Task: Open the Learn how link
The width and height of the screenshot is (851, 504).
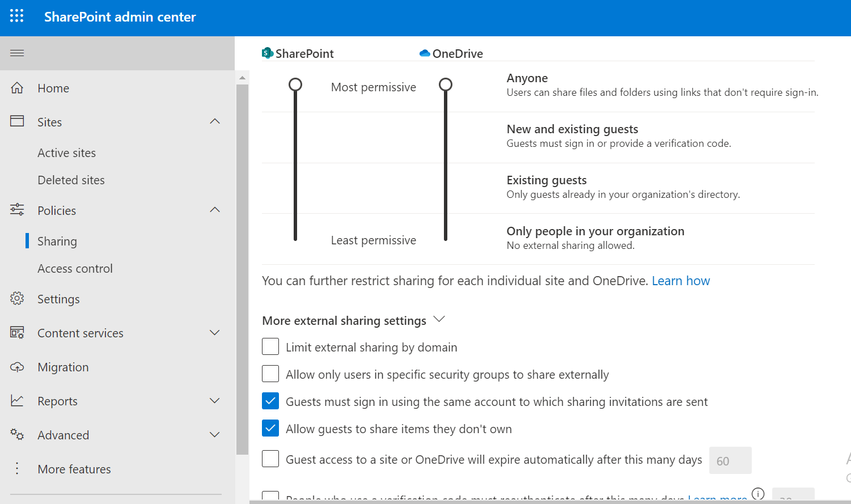Action: point(681,281)
